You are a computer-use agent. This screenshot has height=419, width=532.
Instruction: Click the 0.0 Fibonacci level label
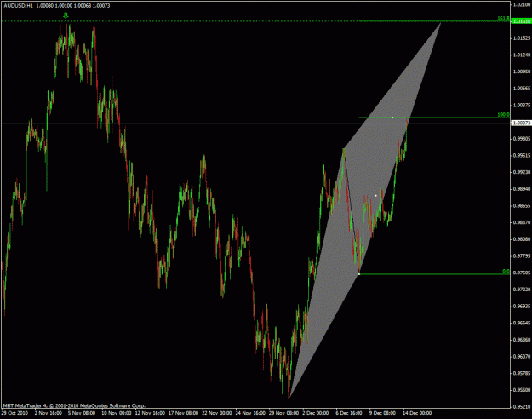tap(506, 272)
